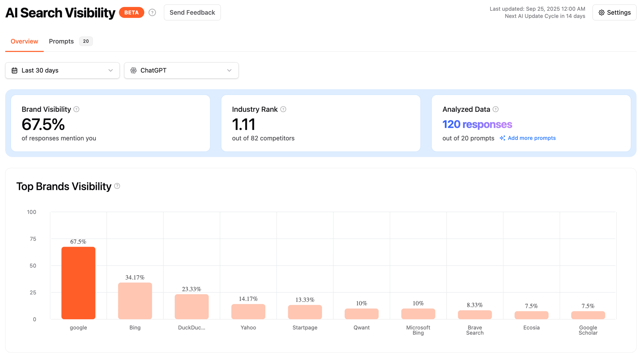Click the Send Feedback button
The image size is (644, 358).
(192, 13)
